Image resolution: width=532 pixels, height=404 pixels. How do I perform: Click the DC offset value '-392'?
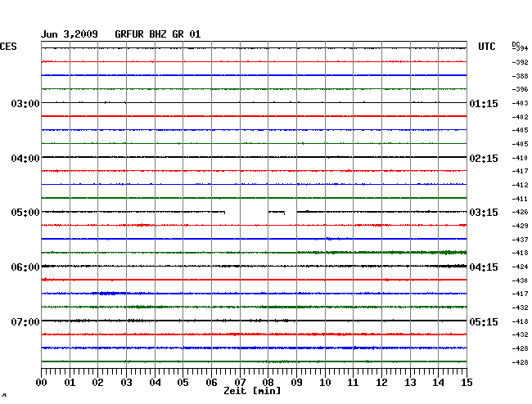(x=520, y=62)
